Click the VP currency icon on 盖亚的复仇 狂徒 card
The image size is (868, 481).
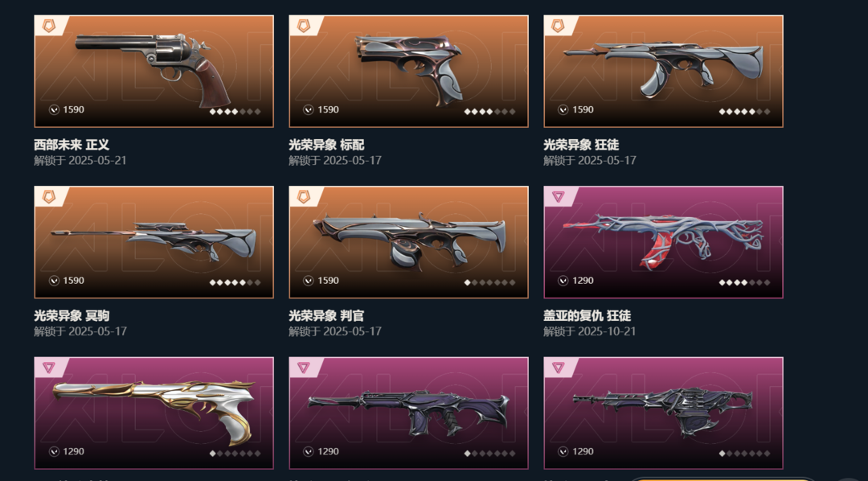coord(563,281)
